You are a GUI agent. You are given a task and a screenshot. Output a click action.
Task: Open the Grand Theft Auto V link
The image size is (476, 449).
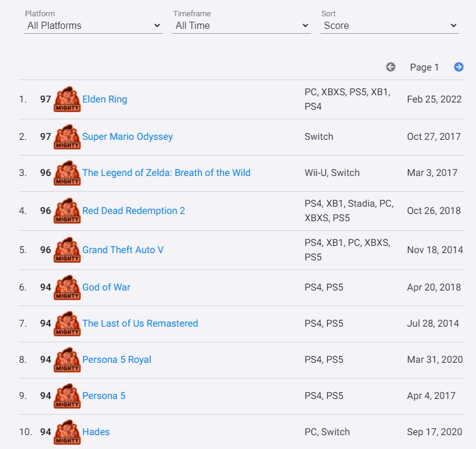(123, 250)
